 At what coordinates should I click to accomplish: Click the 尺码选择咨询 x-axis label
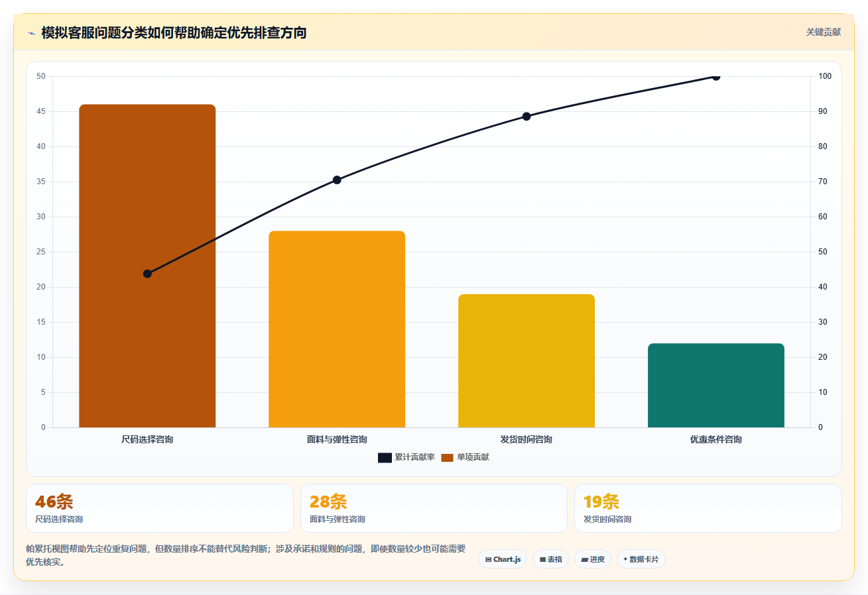[147, 439]
